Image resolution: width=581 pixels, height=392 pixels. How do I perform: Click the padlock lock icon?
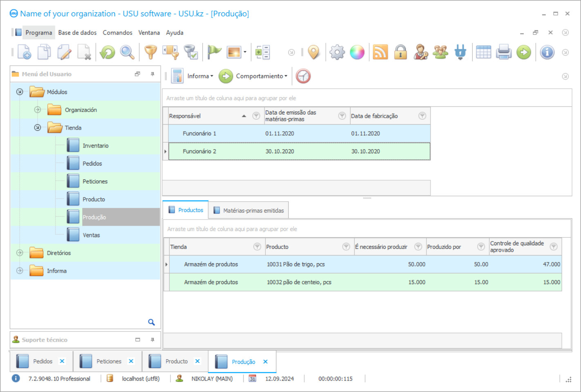coord(400,52)
